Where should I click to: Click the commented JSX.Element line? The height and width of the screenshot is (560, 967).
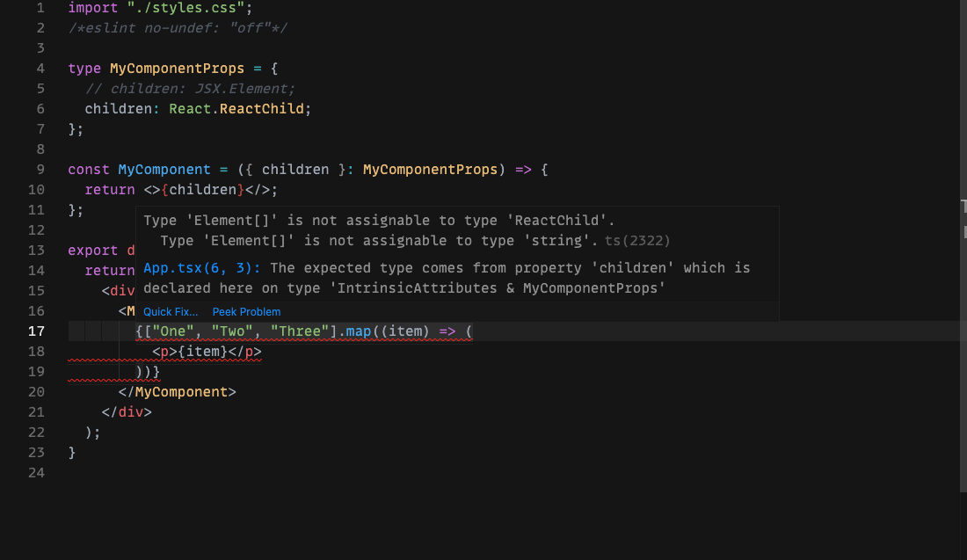190,89
